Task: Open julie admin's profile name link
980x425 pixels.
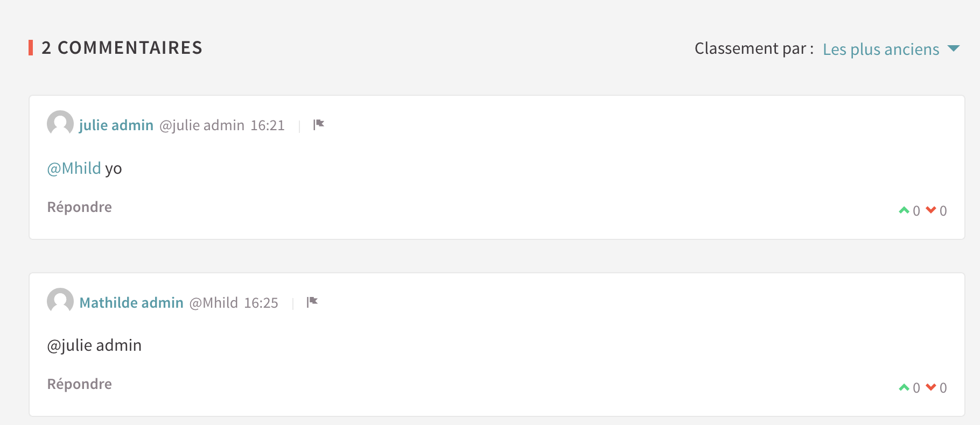Action: tap(116, 125)
